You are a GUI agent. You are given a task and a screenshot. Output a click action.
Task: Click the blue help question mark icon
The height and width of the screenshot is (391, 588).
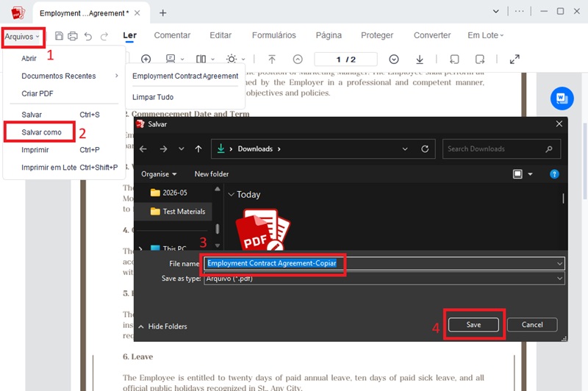pyautogui.click(x=554, y=174)
